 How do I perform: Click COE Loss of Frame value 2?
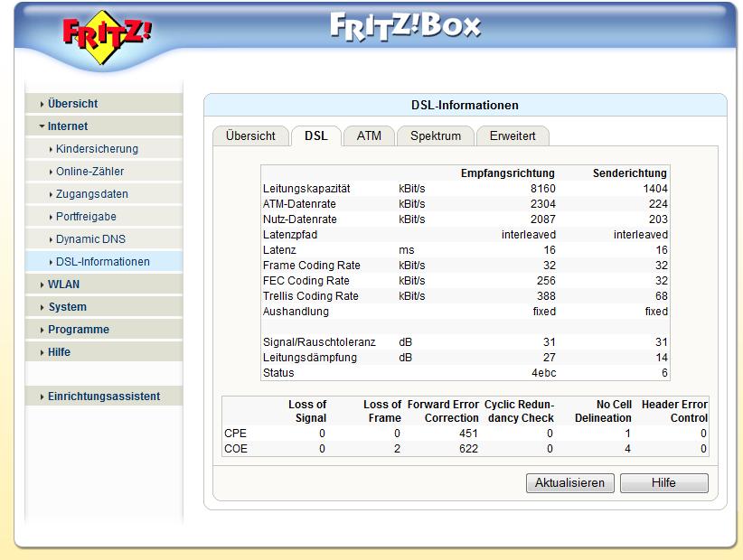click(397, 449)
